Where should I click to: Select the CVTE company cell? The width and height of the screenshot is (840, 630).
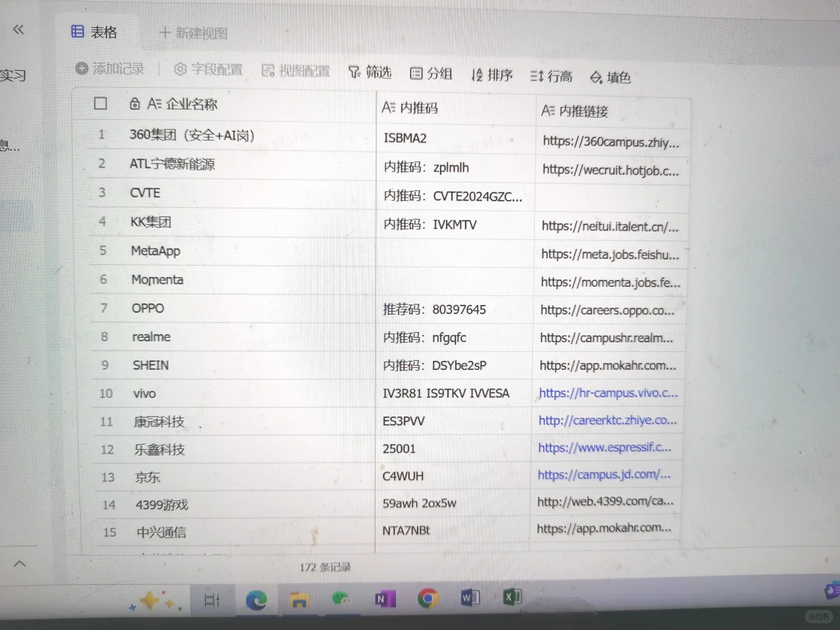coord(145,192)
